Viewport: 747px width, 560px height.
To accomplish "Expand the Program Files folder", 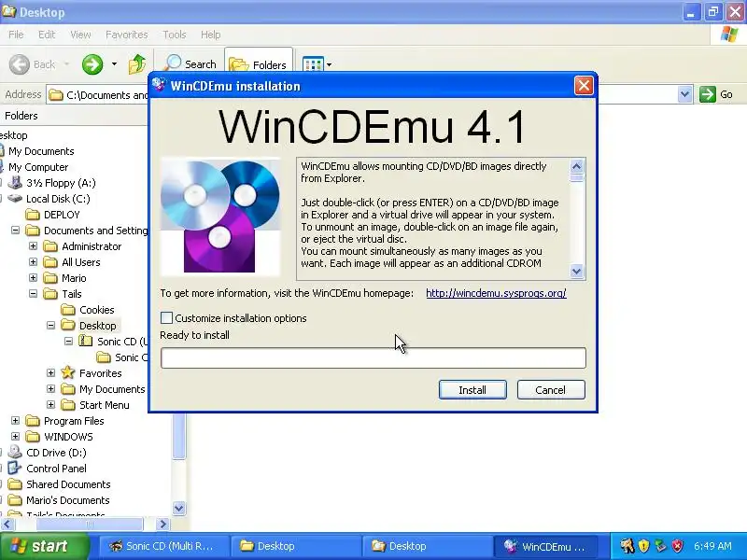I will (x=15, y=421).
